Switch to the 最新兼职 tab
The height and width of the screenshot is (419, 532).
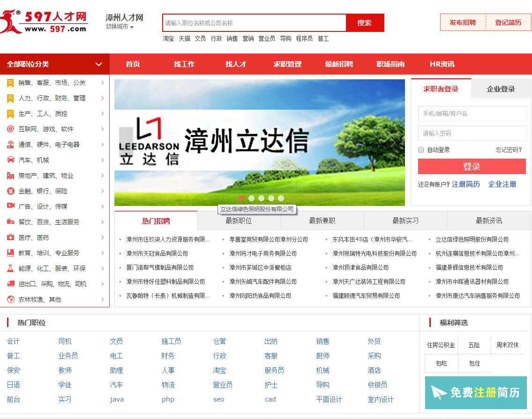[x=322, y=221]
